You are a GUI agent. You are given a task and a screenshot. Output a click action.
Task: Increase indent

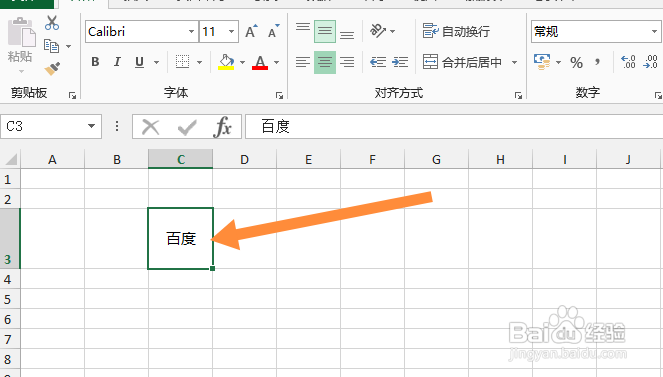[400, 62]
